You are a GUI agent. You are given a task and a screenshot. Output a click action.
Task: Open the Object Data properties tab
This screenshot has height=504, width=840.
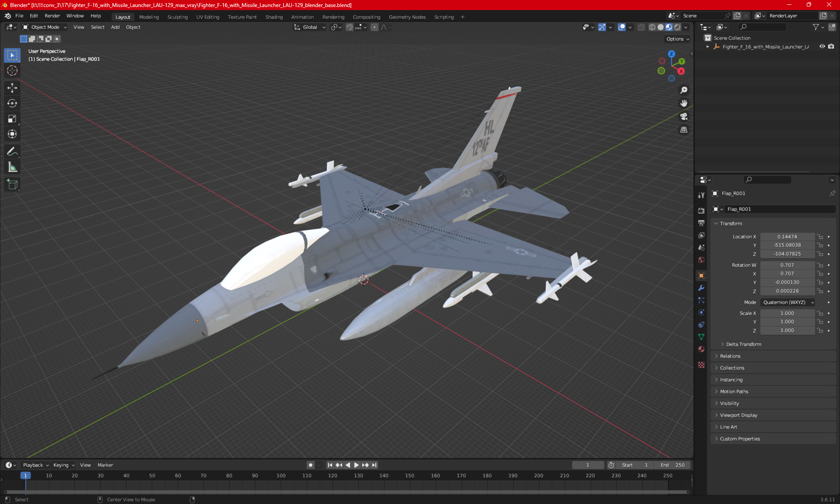click(x=701, y=337)
